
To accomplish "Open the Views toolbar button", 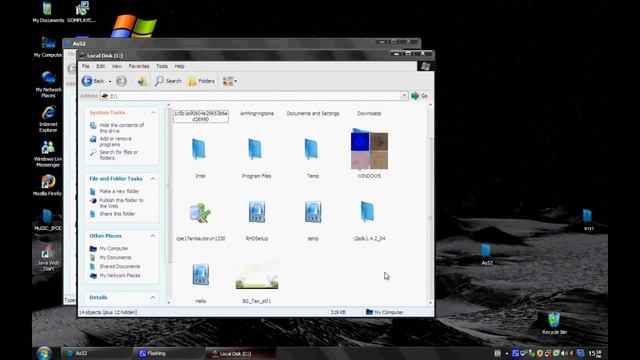I will [229, 81].
